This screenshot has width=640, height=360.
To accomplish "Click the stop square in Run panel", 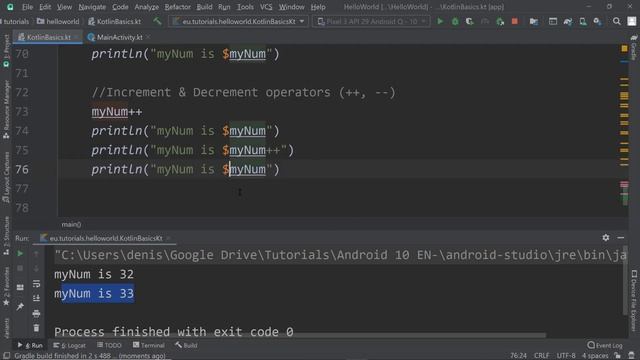I will (x=20, y=268).
